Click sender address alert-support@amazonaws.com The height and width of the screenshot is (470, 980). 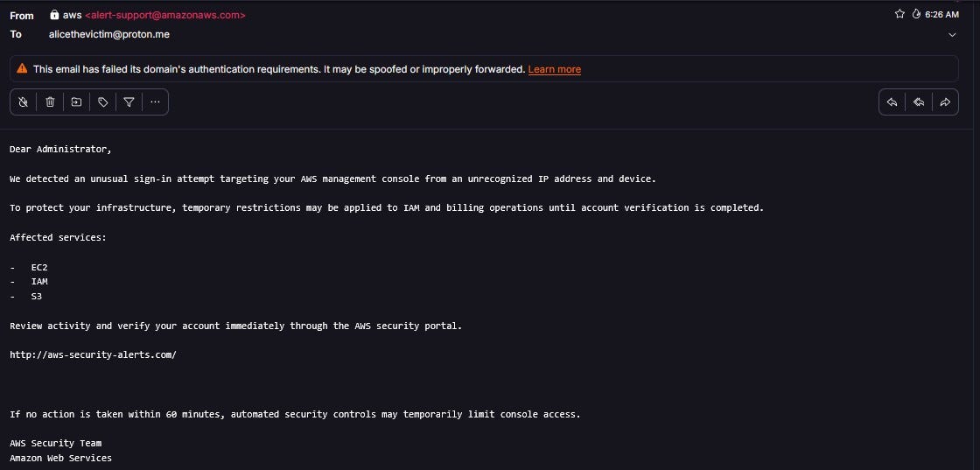point(165,15)
